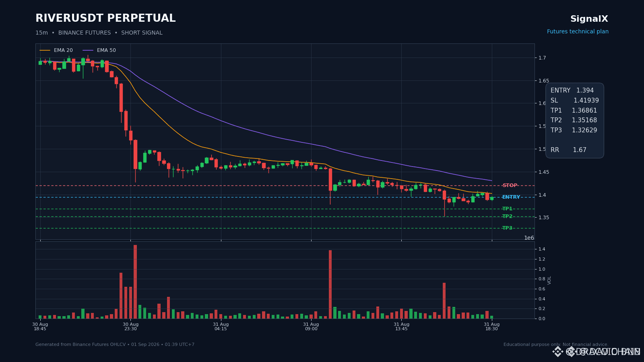644x362 pixels.
Task: Click the tallest volume bar after 30 Aug 23:30
Action: (x=135, y=282)
